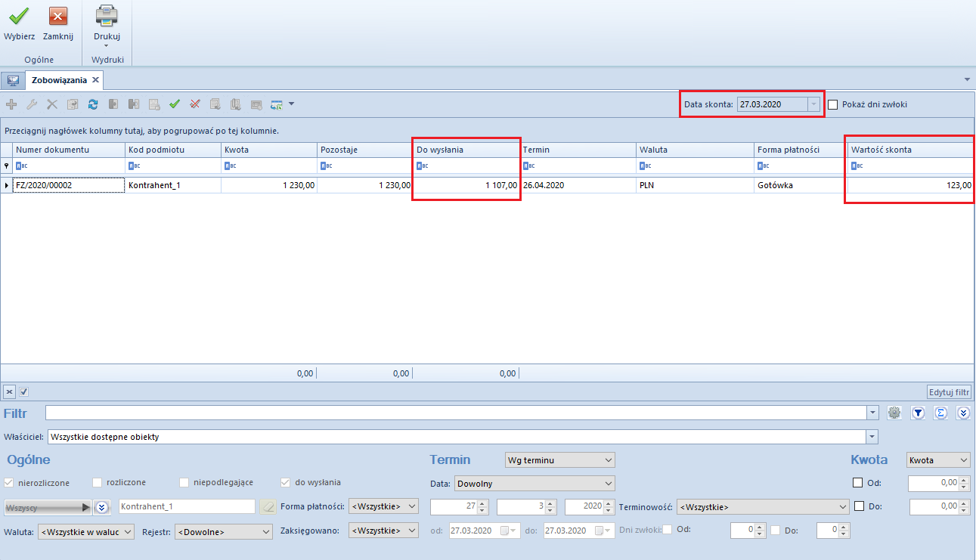Screen dimensions: 976x560
Task: Enable the Kwota Od checkbox
Action: coord(858,483)
